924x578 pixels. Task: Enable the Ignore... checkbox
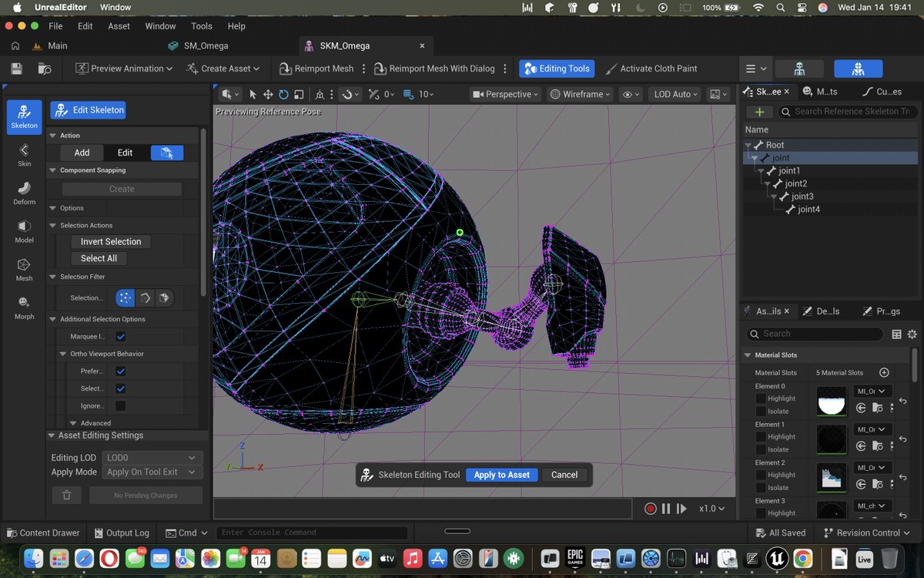click(121, 405)
